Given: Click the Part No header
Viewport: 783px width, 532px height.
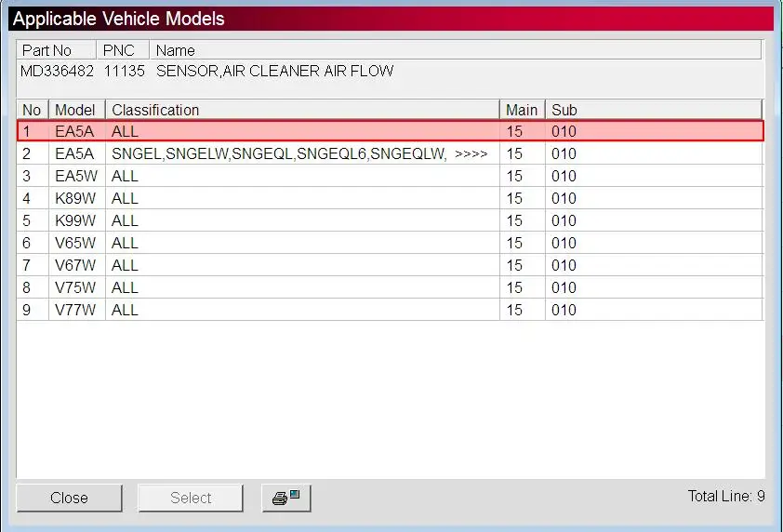Looking at the screenshot, I should tap(57, 50).
